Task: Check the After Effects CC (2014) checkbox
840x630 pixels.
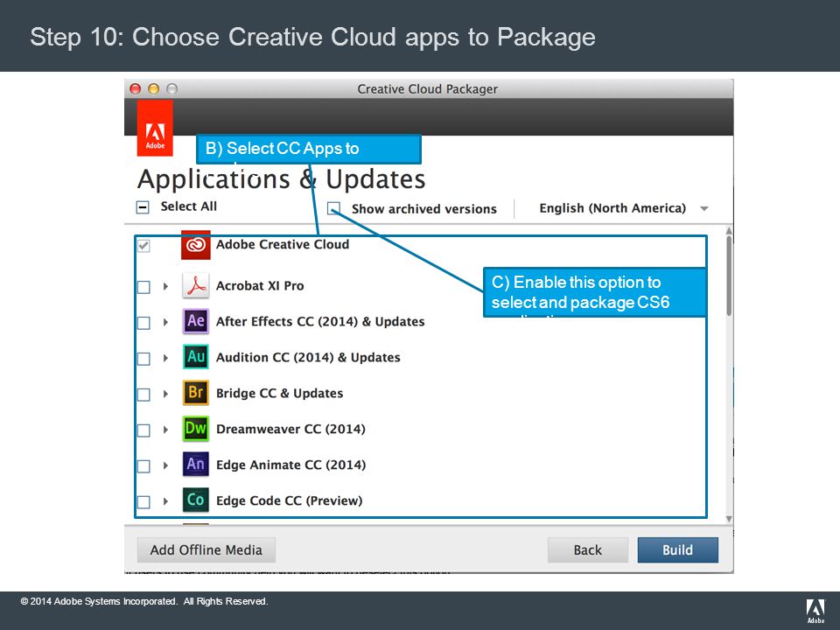Action: pos(143,323)
